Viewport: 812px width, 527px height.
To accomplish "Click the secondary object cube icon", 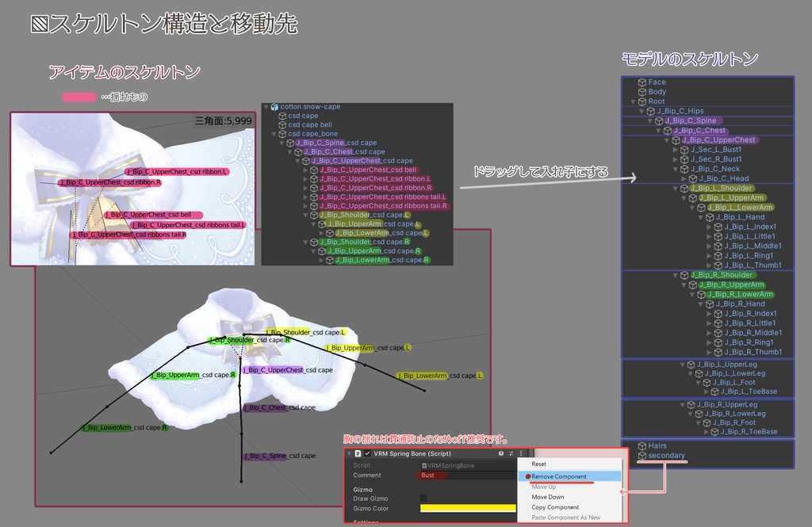I will [x=642, y=456].
